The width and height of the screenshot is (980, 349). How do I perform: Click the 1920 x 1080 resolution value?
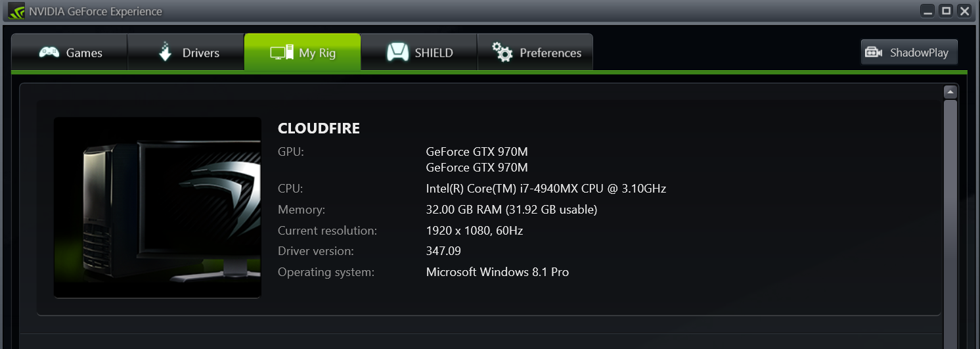pos(474,231)
